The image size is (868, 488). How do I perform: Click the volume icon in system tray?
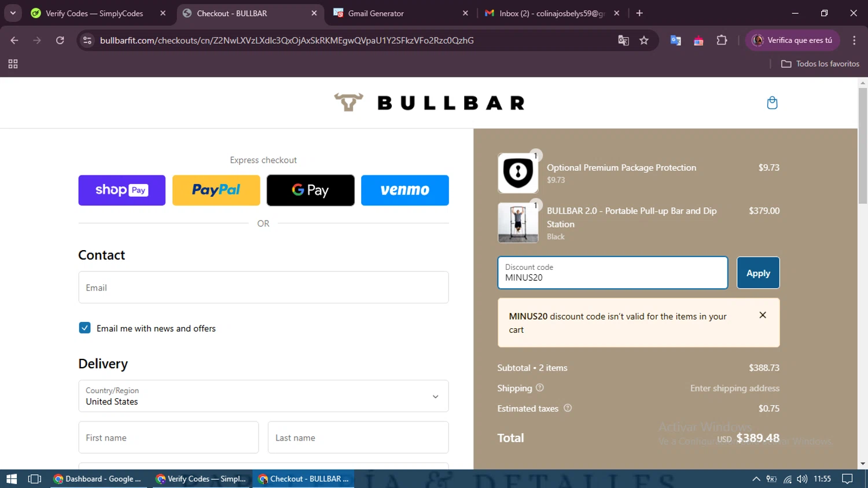(802, 479)
